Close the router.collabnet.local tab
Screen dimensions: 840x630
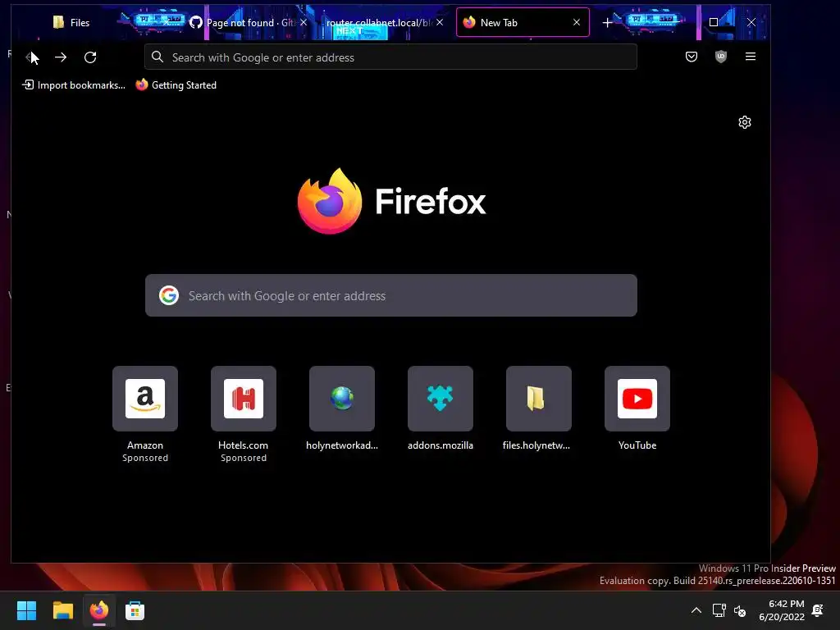[x=440, y=22]
